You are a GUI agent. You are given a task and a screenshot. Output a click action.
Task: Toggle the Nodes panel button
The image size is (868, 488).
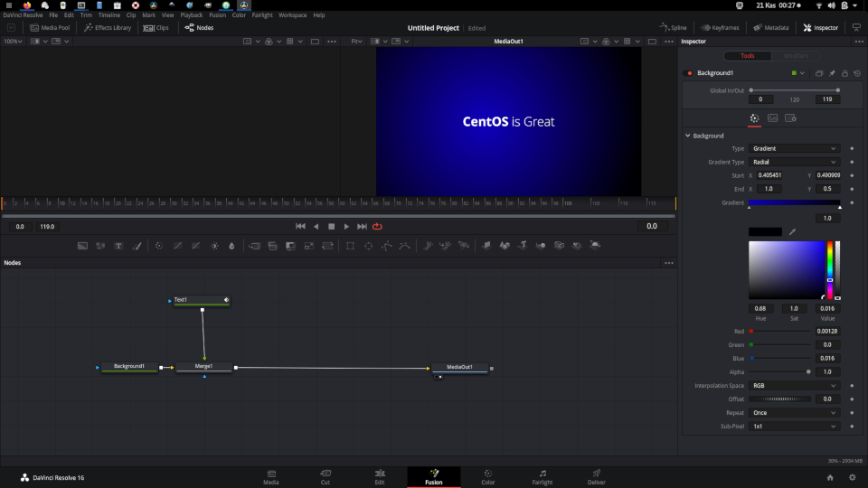[199, 28]
